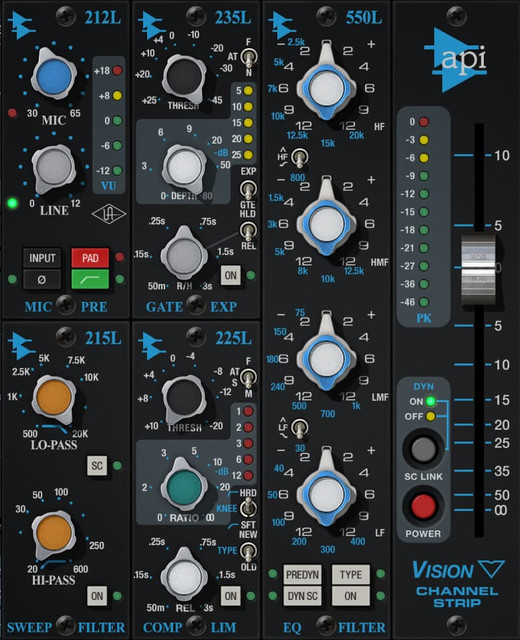Click the EQ TYPE button

coord(351,575)
